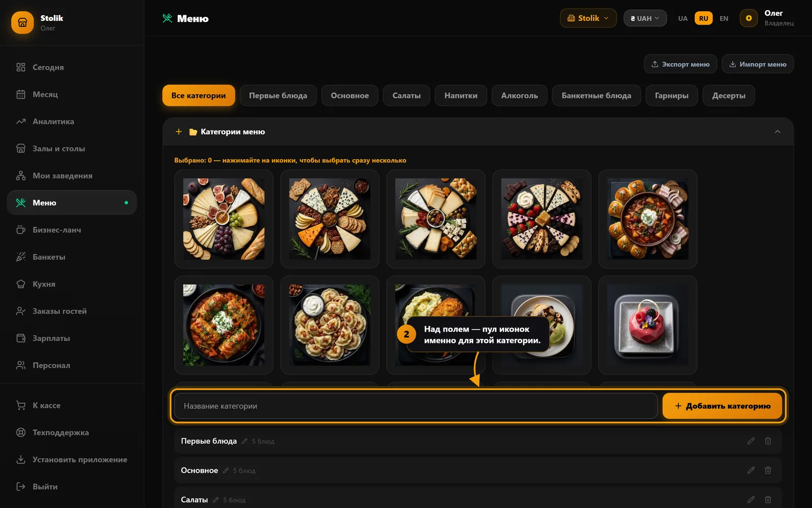The width and height of the screenshot is (812, 508).
Task: Click the Название категории input field
Action: point(416,406)
